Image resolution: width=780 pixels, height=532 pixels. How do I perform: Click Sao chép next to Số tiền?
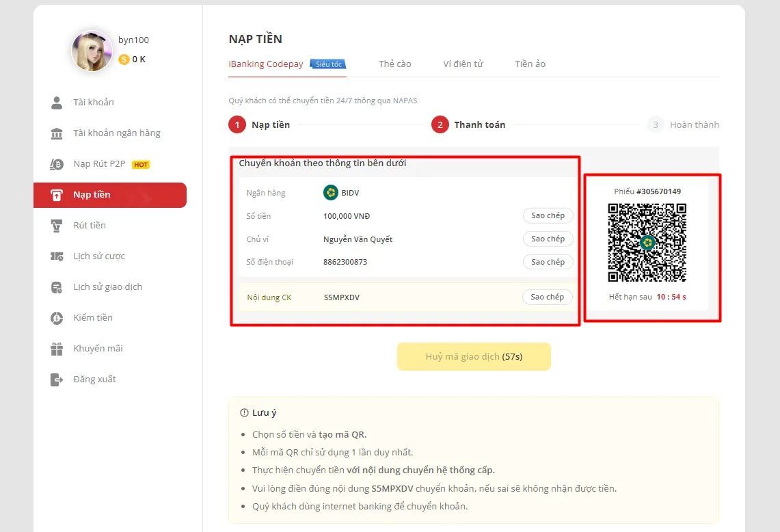click(x=548, y=215)
